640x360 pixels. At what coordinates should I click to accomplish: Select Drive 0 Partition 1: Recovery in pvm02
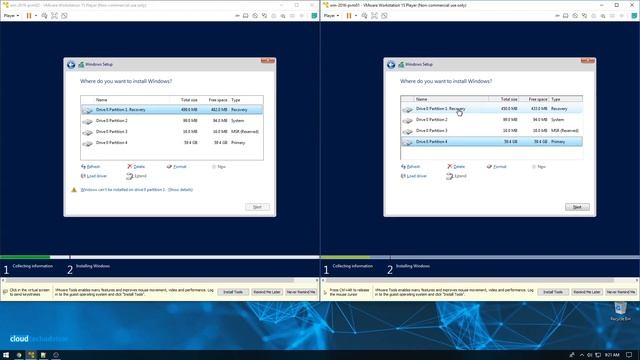172,109
